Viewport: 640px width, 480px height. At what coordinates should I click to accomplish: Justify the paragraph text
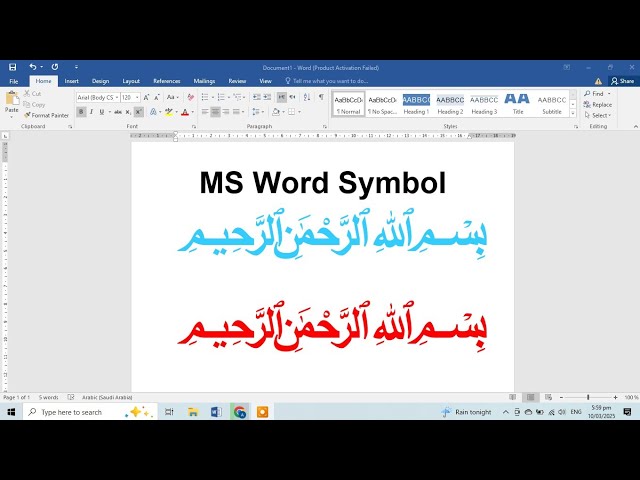pyautogui.click(x=236, y=112)
